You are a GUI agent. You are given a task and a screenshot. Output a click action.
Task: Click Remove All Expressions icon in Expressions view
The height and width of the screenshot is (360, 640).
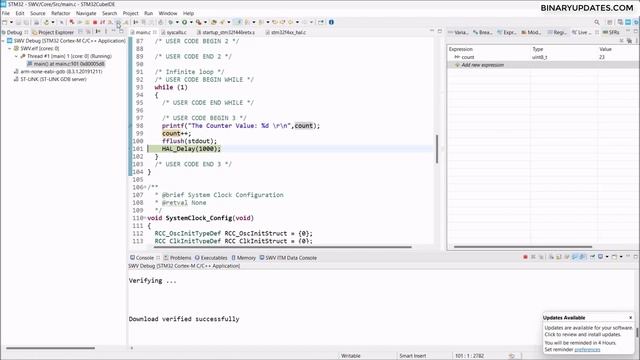[x=629, y=41]
